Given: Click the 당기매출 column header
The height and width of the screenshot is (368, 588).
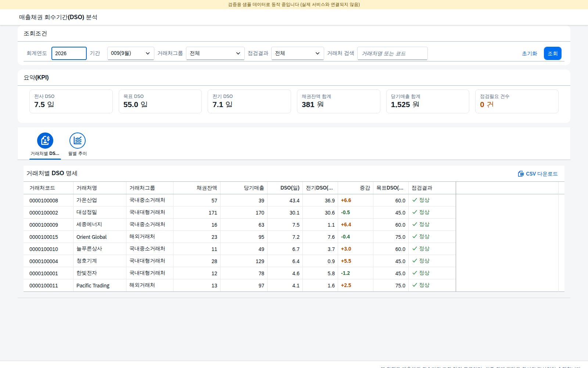Looking at the screenshot, I should [x=244, y=188].
